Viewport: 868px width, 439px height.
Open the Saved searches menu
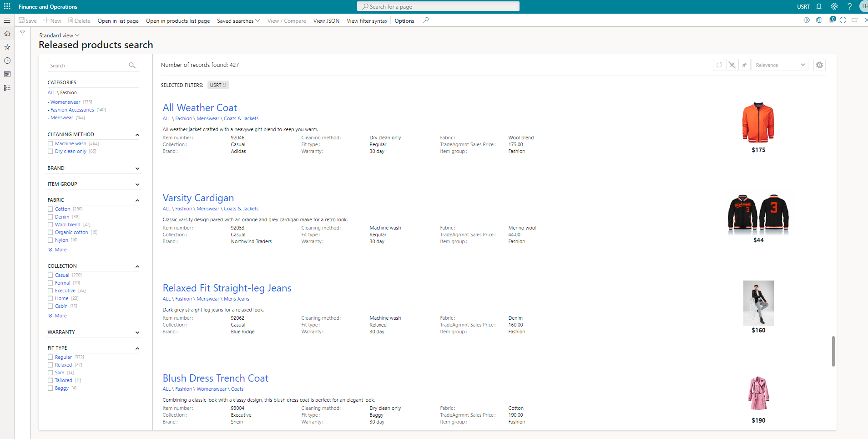pyautogui.click(x=238, y=21)
